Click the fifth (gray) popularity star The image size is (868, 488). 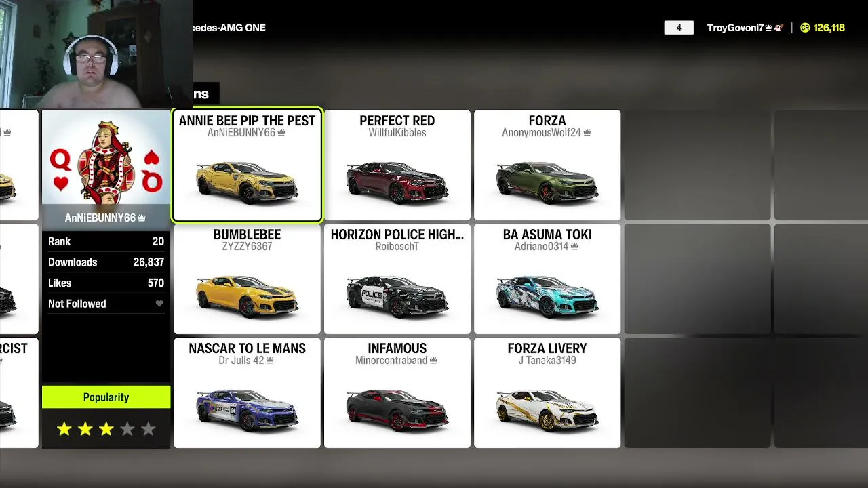click(x=149, y=428)
